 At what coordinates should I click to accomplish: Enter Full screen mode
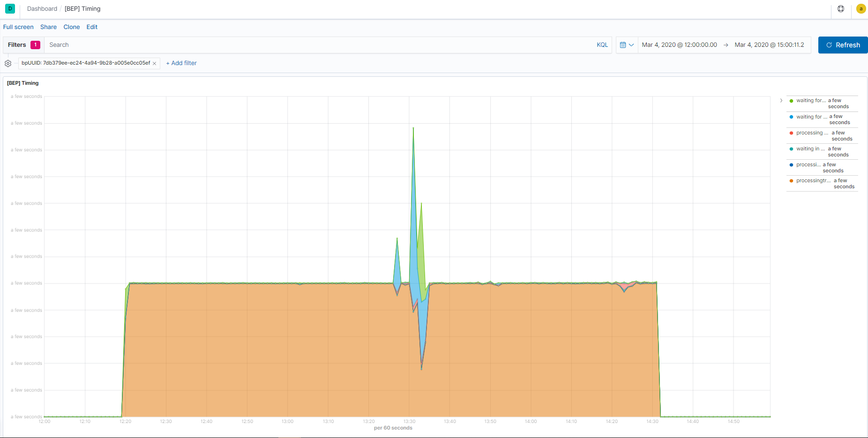point(18,27)
